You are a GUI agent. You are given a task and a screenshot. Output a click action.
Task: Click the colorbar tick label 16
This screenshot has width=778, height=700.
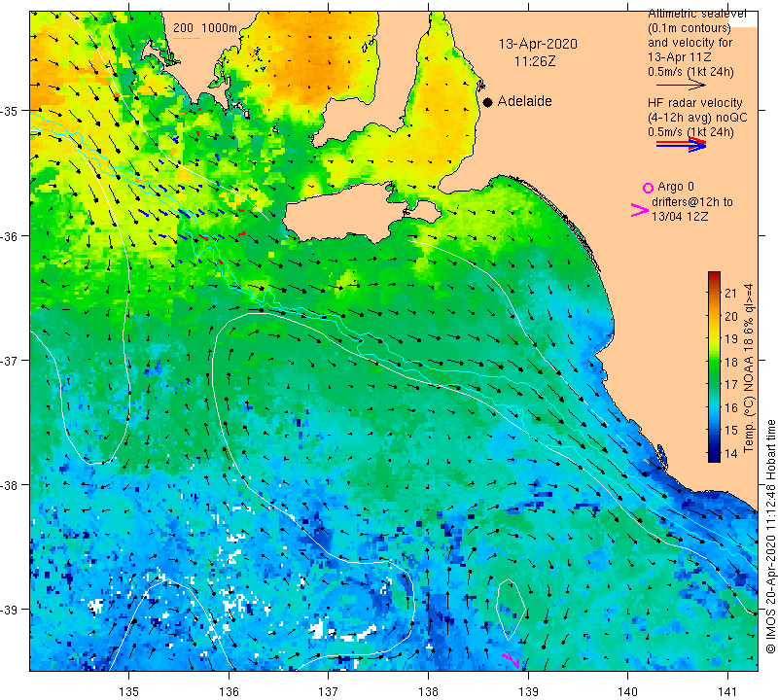[x=731, y=407]
